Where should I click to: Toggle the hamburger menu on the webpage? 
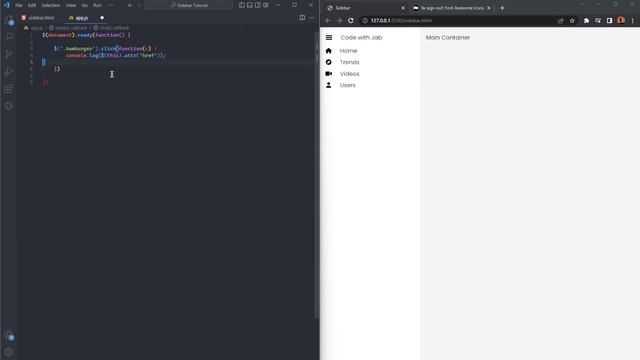[329, 38]
